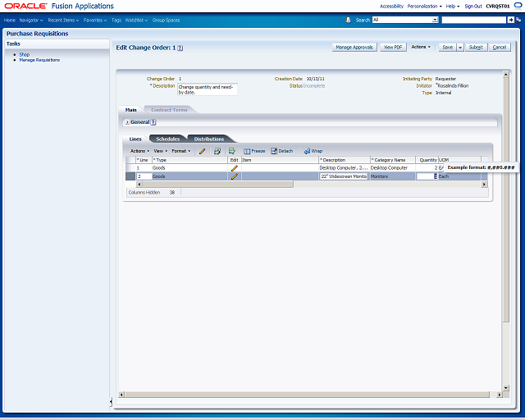Open the Lines table Actions menu
The width and height of the screenshot is (525, 420).
point(139,151)
